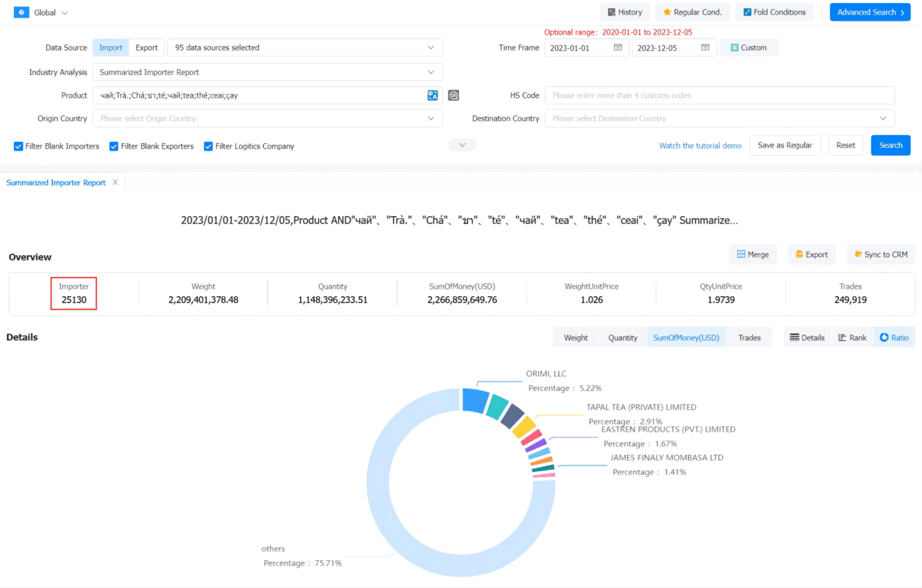Disable Filter Logistics Company checkbox

coord(208,146)
